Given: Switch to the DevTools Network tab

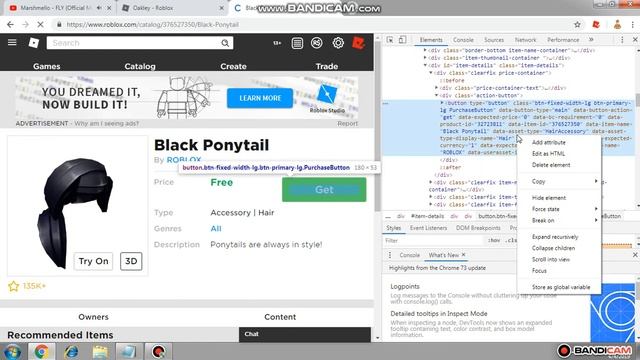Looking at the screenshot, I should pyautogui.click(x=525, y=40).
